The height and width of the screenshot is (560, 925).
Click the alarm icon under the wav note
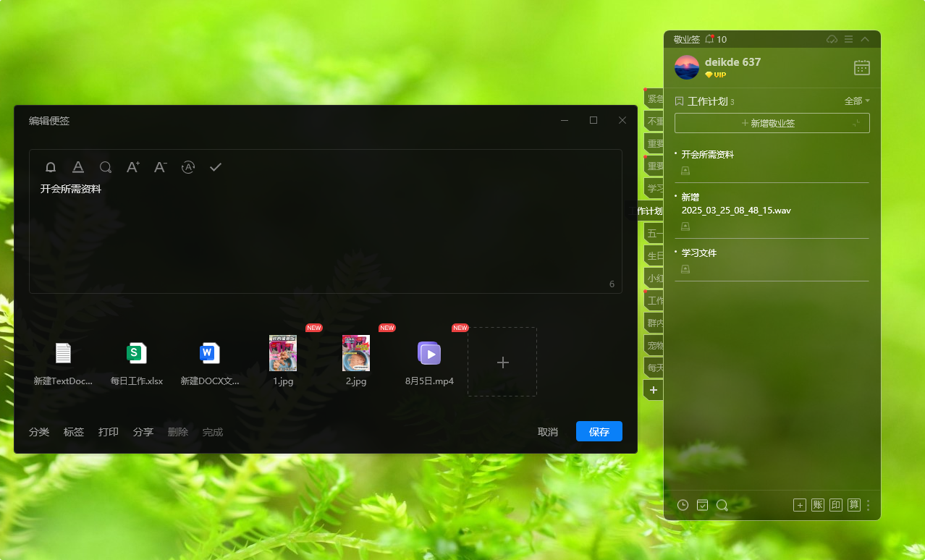[x=685, y=226]
